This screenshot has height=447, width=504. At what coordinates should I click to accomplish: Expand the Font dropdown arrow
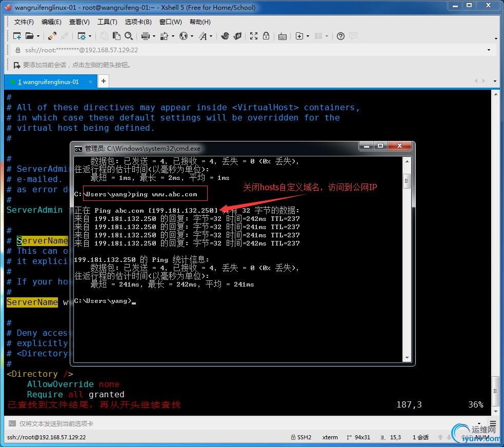coord(211,36)
